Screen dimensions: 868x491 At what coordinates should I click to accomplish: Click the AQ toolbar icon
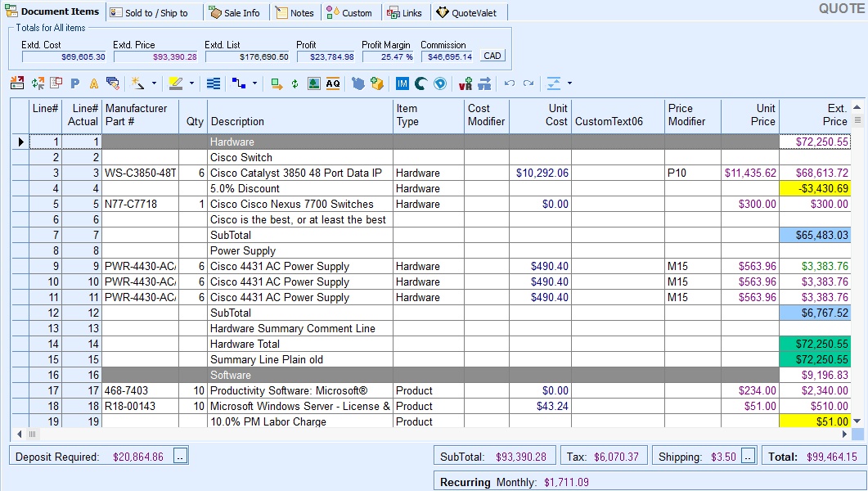point(333,83)
